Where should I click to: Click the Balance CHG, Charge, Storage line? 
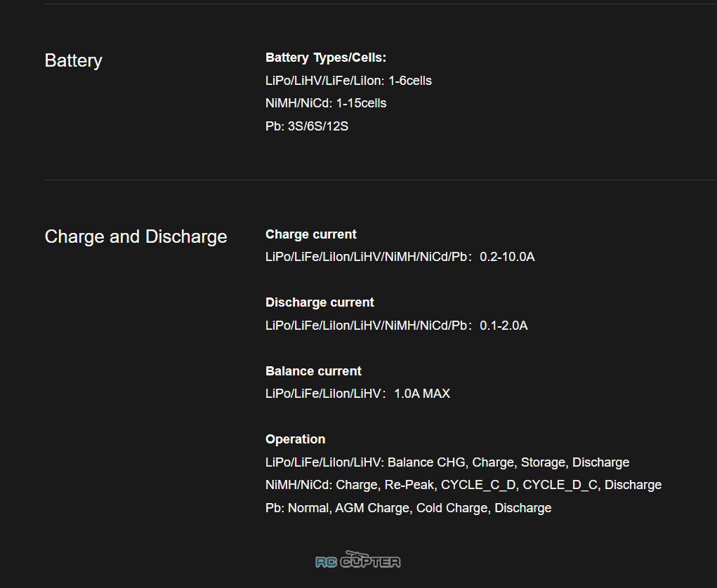[x=447, y=462]
